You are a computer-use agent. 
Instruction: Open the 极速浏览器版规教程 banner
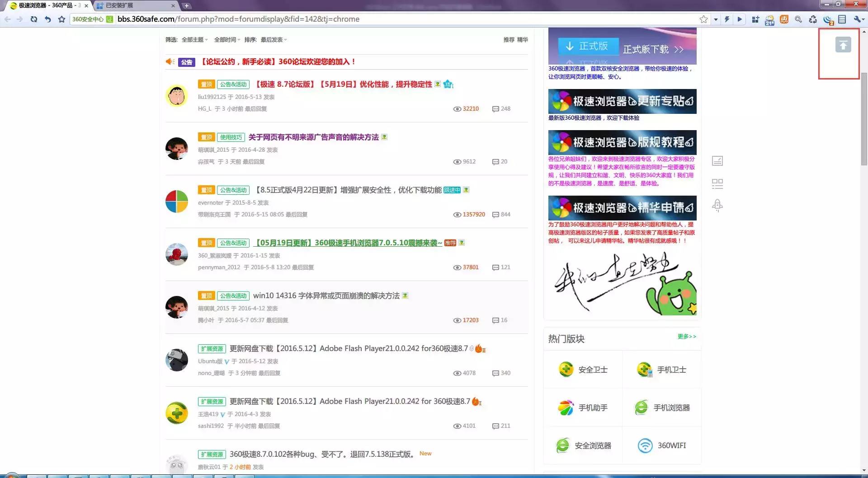point(622,143)
